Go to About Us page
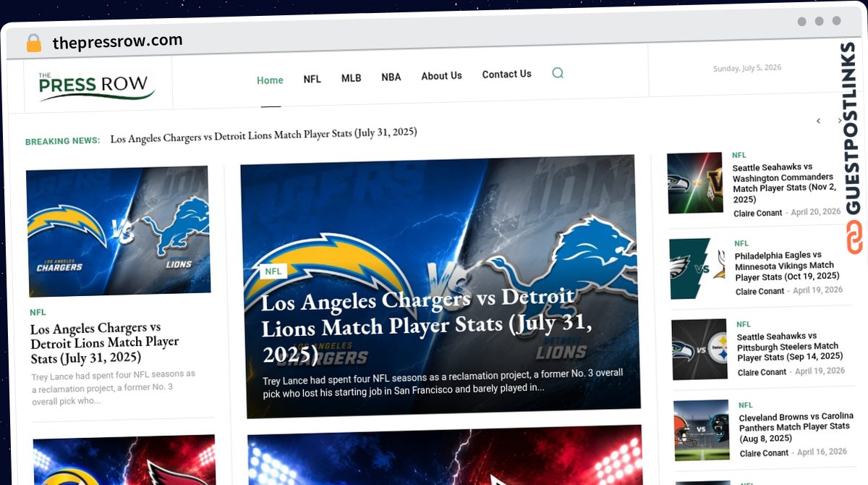Viewport: 868px width, 485px height. (x=441, y=75)
